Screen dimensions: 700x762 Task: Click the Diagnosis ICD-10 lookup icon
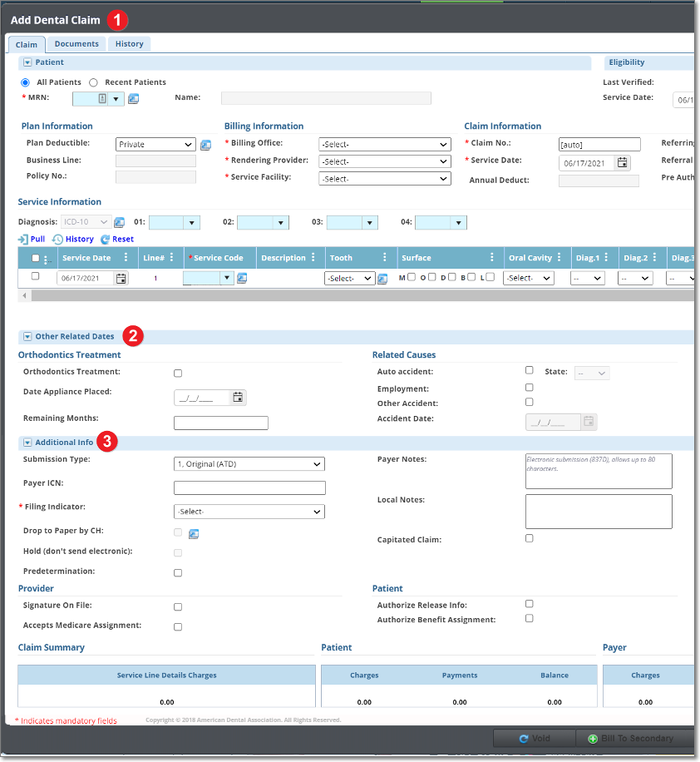pyautogui.click(x=119, y=222)
